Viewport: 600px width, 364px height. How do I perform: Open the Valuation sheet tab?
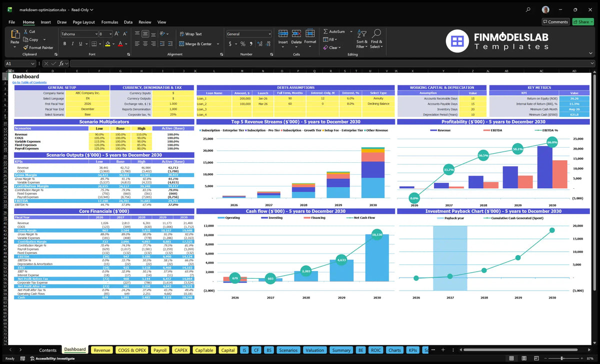click(314, 350)
